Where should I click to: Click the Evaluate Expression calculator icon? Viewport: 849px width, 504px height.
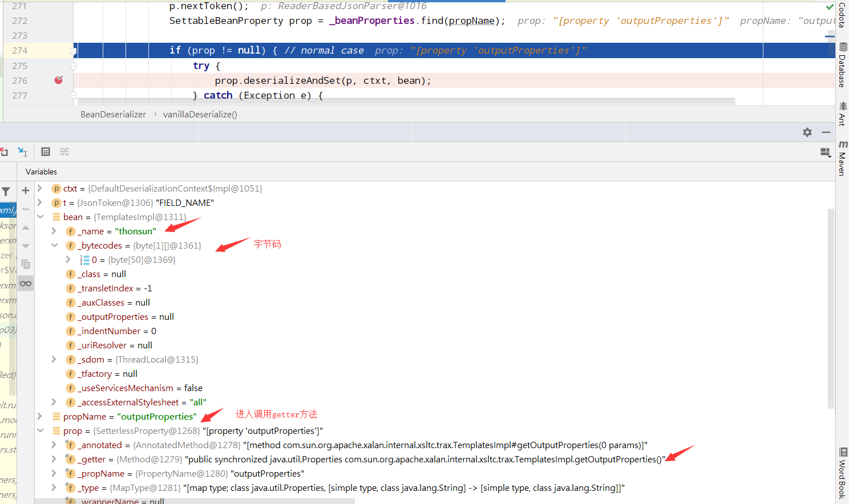pyautogui.click(x=46, y=152)
